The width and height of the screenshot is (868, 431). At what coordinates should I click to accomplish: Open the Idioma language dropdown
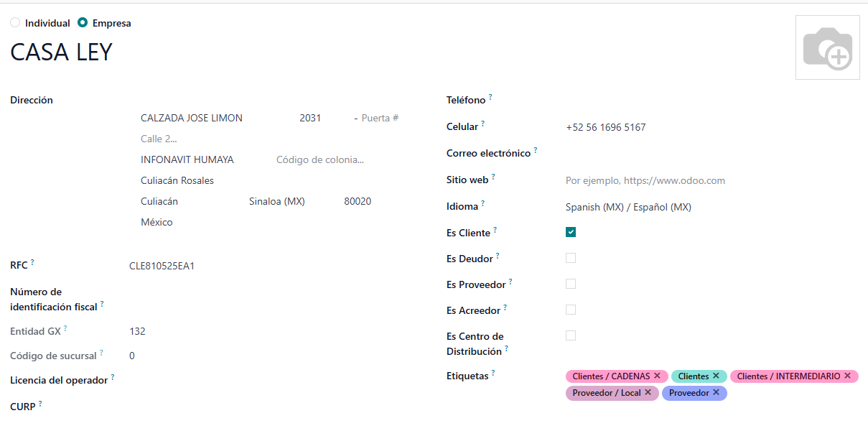[x=628, y=207]
